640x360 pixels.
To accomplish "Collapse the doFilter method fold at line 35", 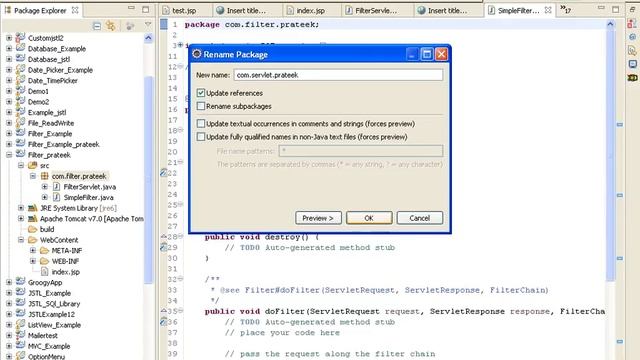I will tap(180, 311).
